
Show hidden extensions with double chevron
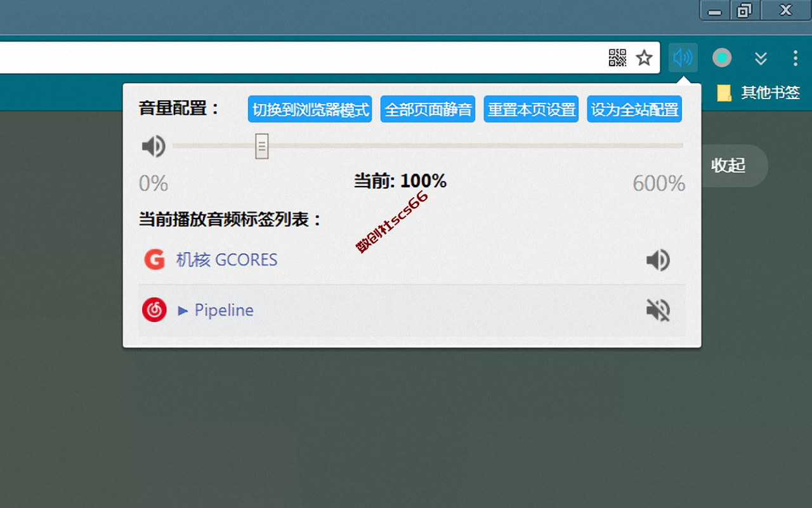[761, 58]
